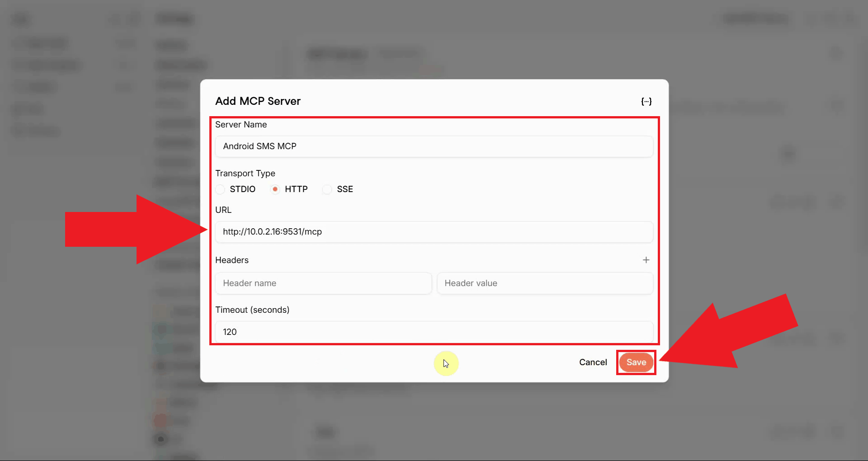
Task: Save the MCP server configuration
Action: tap(636, 362)
